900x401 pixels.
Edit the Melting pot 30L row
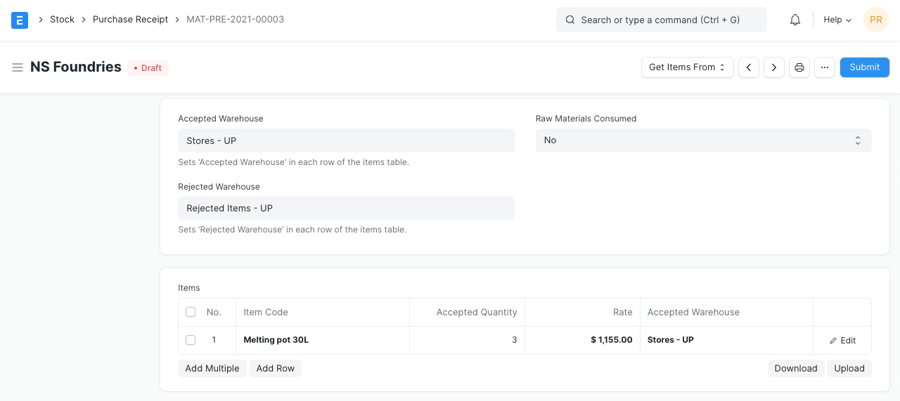click(842, 341)
